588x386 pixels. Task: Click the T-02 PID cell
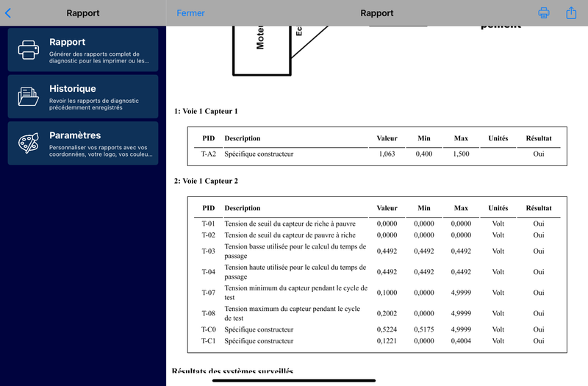(209, 235)
